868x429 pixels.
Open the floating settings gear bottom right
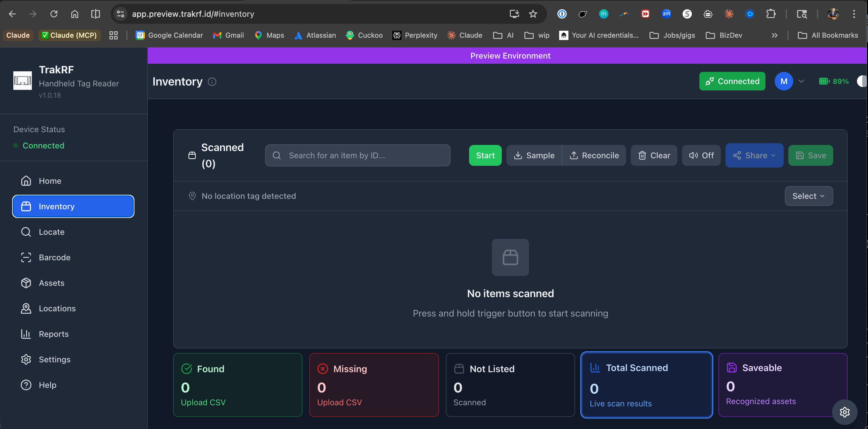click(x=845, y=412)
